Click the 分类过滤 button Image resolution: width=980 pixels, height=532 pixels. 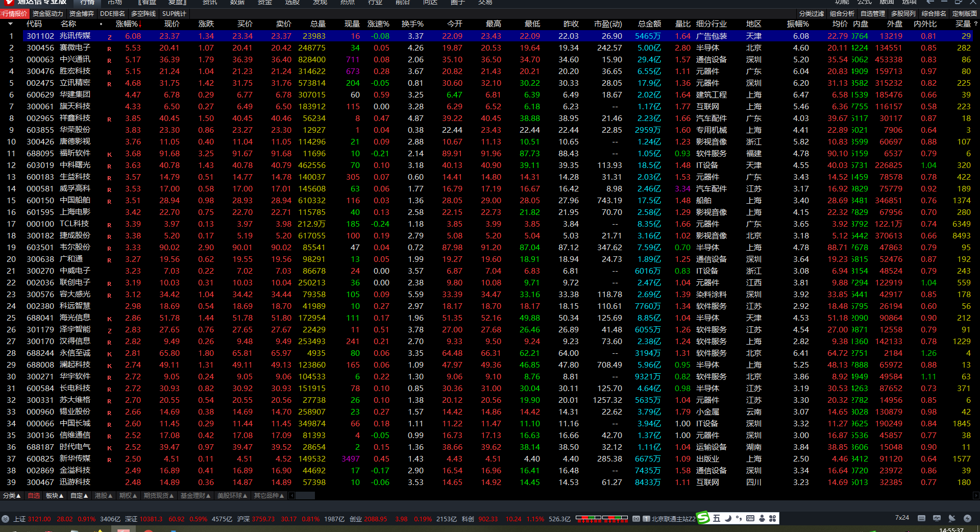pyautogui.click(x=812, y=14)
